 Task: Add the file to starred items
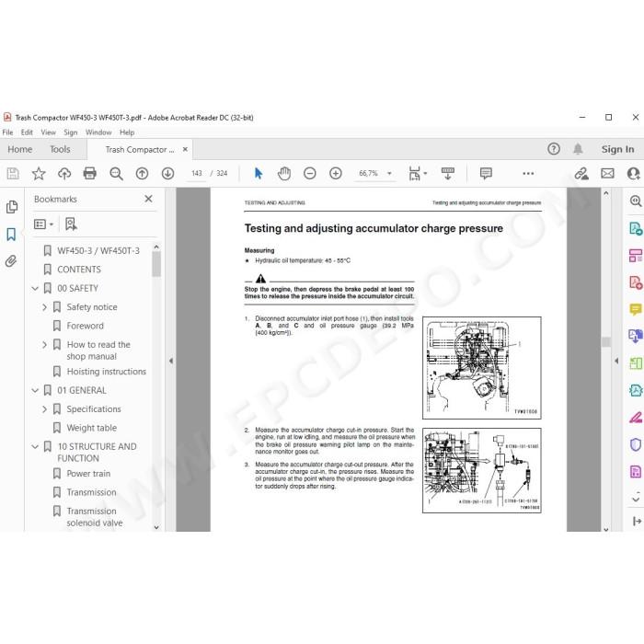coord(39,174)
